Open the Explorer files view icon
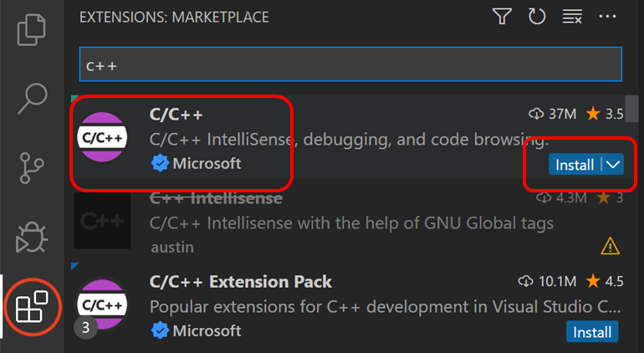The height and width of the screenshot is (353, 644). point(31,29)
